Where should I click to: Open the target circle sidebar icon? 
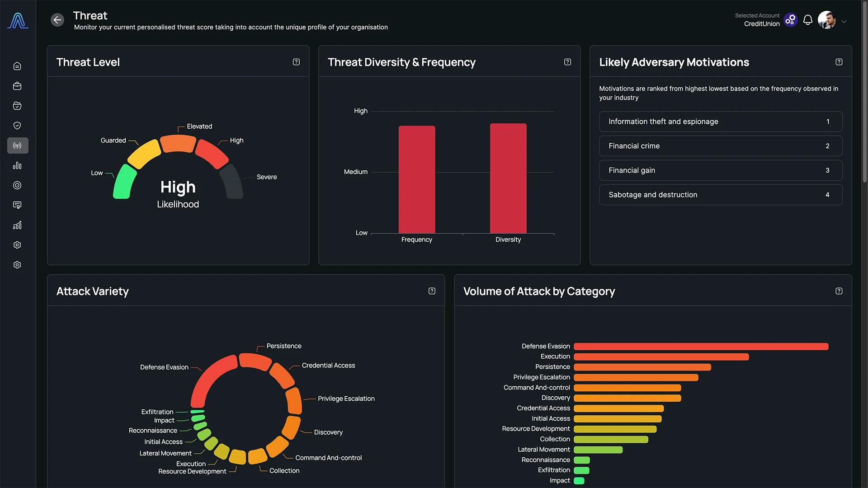coord(17,185)
